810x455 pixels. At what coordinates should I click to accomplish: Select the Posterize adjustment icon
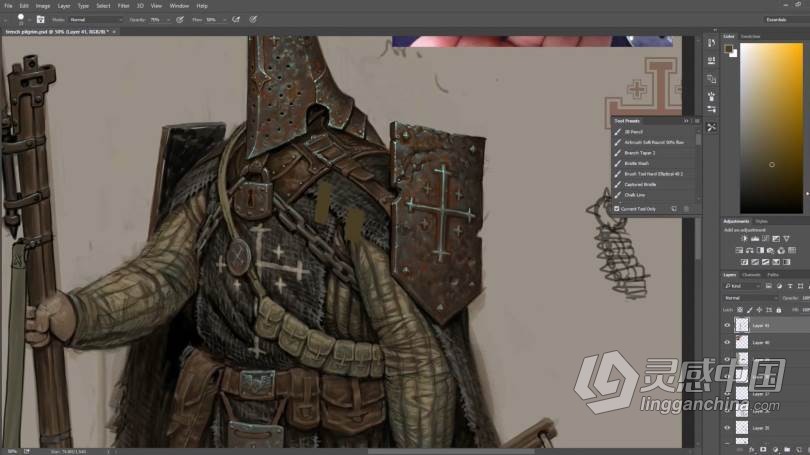tap(755, 262)
